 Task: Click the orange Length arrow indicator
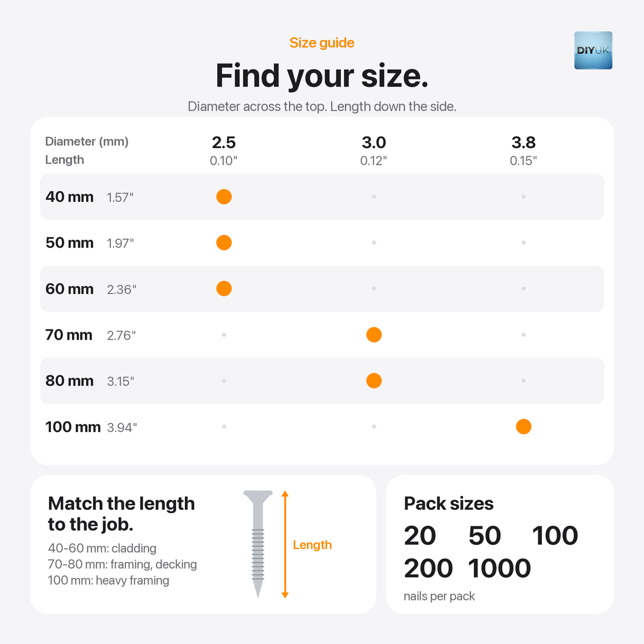click(285, 544)
